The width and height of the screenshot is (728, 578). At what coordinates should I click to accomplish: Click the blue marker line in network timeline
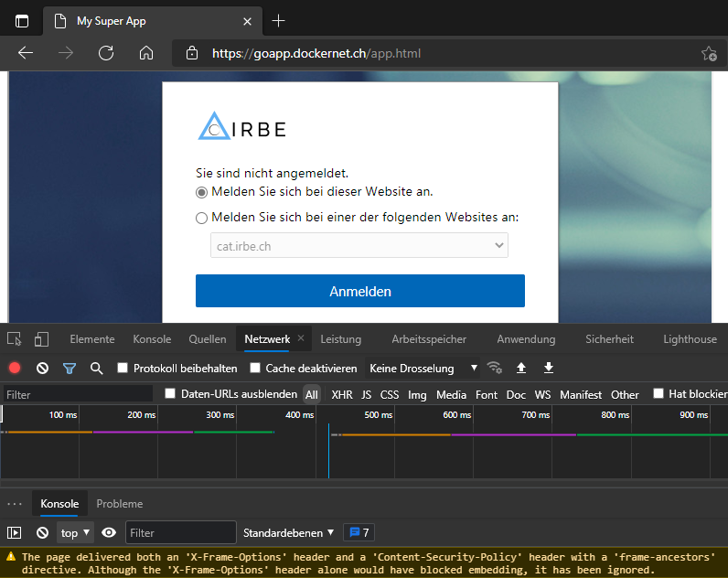[328, 450]
